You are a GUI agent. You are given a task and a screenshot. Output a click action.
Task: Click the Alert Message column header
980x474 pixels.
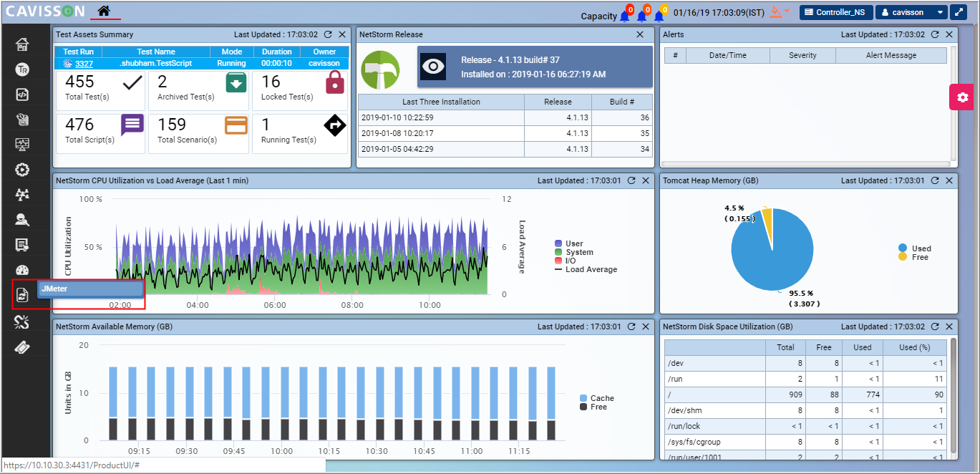click(x=891, y=55)
